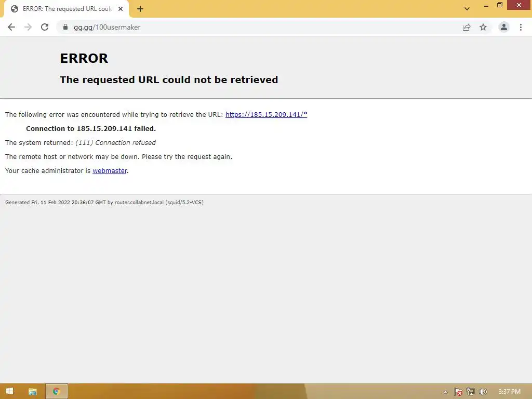This screenshot has width=532, height=399.
Task: Expand the tab search chevron
Action: point(467,9)
